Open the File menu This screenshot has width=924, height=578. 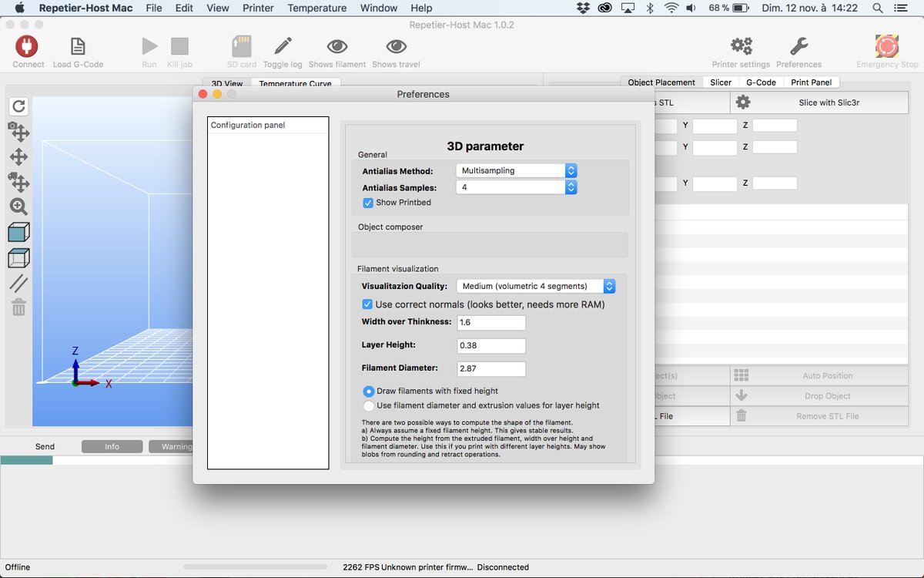click(x=154, y=8)
